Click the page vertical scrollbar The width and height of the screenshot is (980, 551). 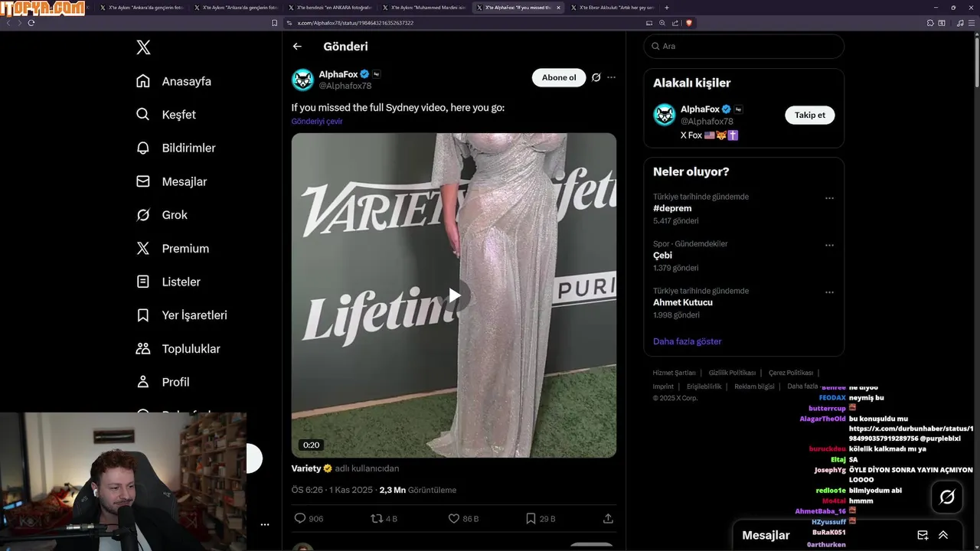coord(976,61)
